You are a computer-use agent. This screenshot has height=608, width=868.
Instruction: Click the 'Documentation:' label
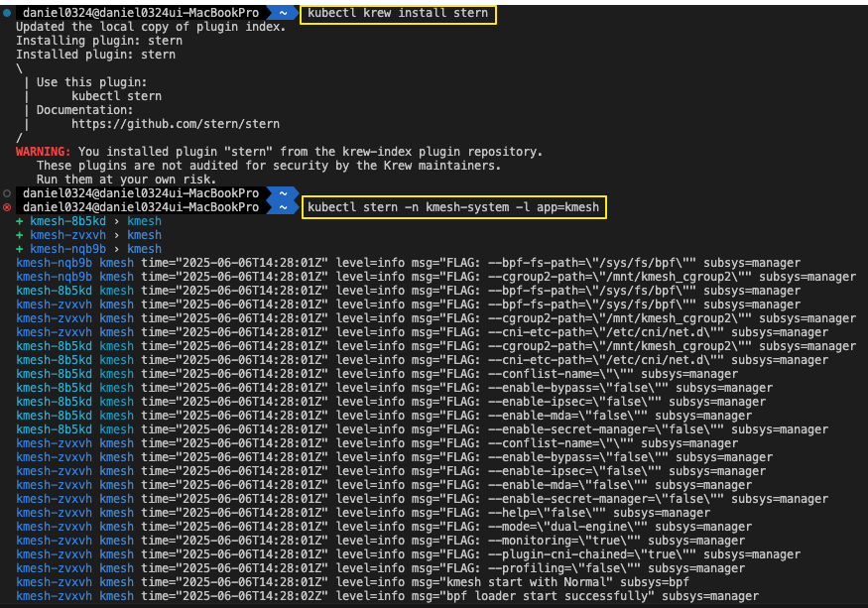pyautogui.click(x=84, y=110)
